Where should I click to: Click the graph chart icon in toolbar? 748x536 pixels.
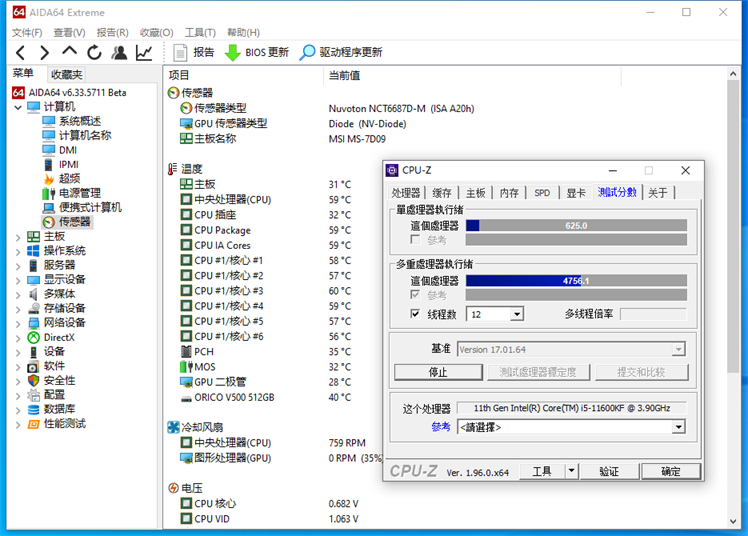click(145, 52)
